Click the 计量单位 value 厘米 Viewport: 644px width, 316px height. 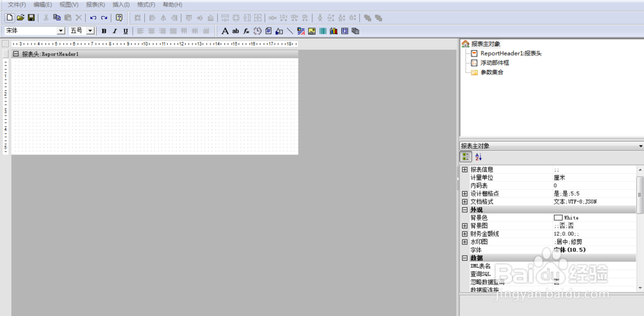point(560,178)
